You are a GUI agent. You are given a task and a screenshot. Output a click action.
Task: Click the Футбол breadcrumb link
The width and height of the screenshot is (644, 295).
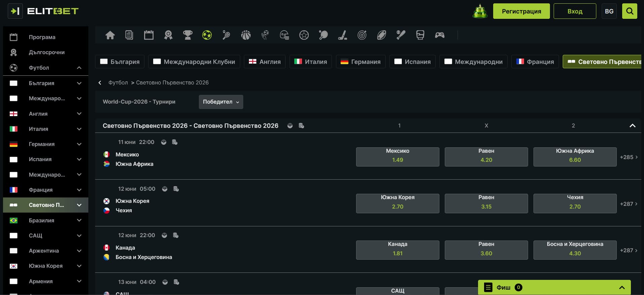pos(118,83)
